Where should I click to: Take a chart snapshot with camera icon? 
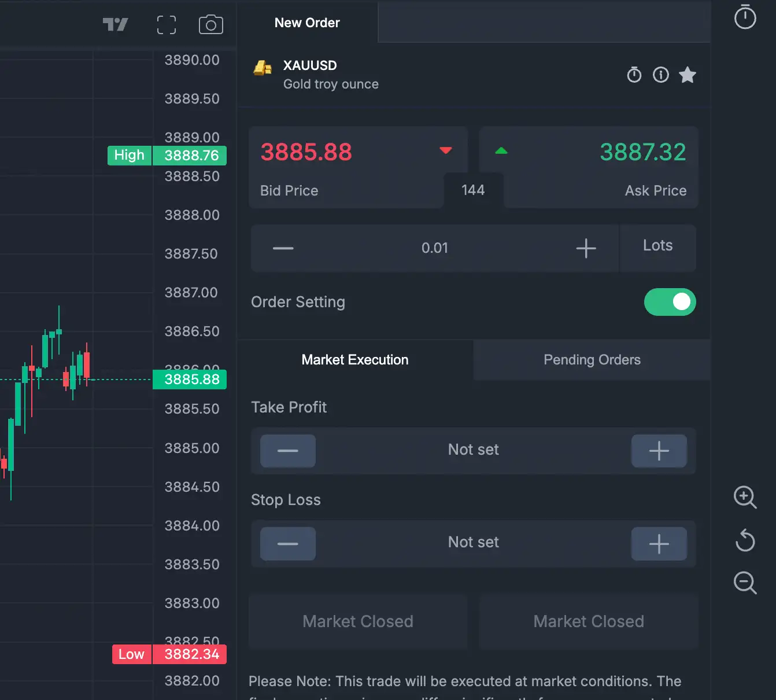[210, 24]
